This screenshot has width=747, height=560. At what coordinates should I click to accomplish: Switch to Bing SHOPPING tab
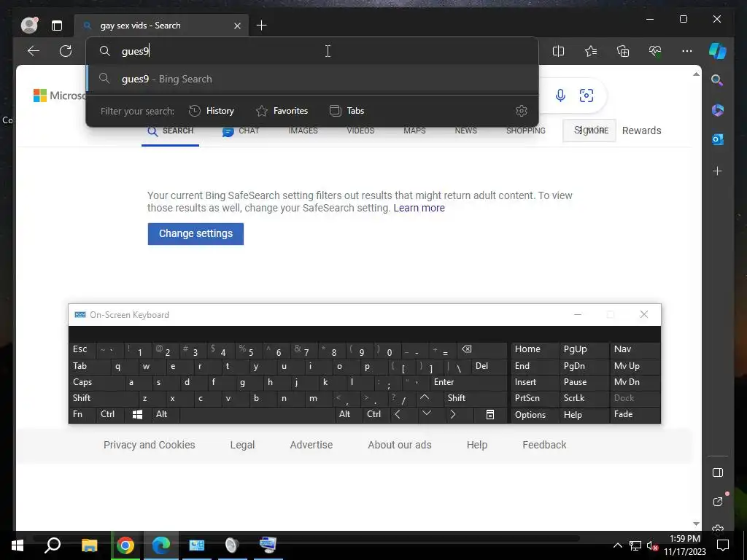[526, 131]
